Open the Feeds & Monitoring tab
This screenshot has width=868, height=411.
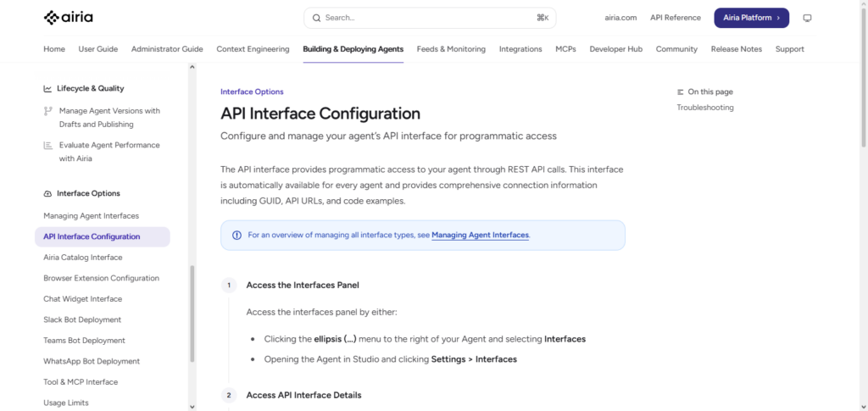click(x=451, y=49)
